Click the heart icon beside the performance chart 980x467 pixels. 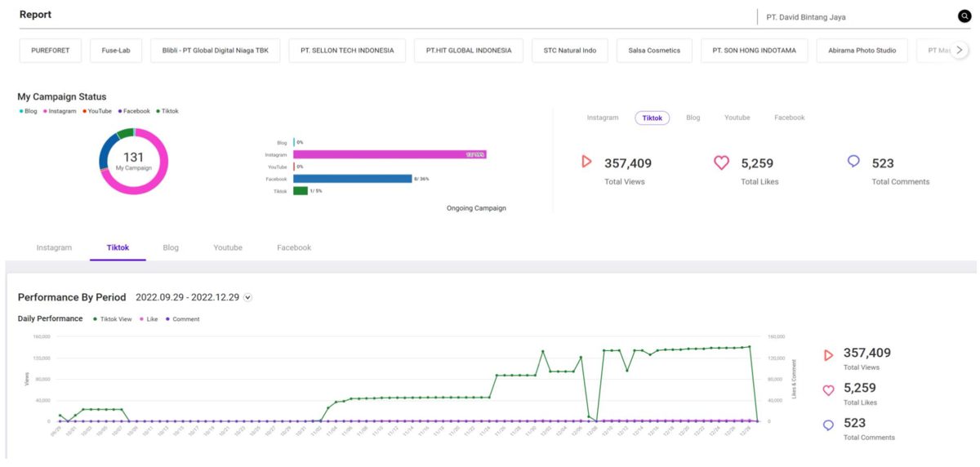[x=828, y=390]
